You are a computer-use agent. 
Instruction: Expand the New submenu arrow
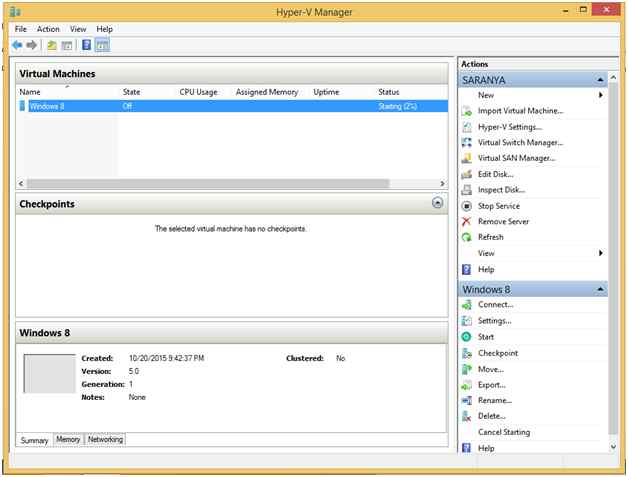click(x=600, y=95)
